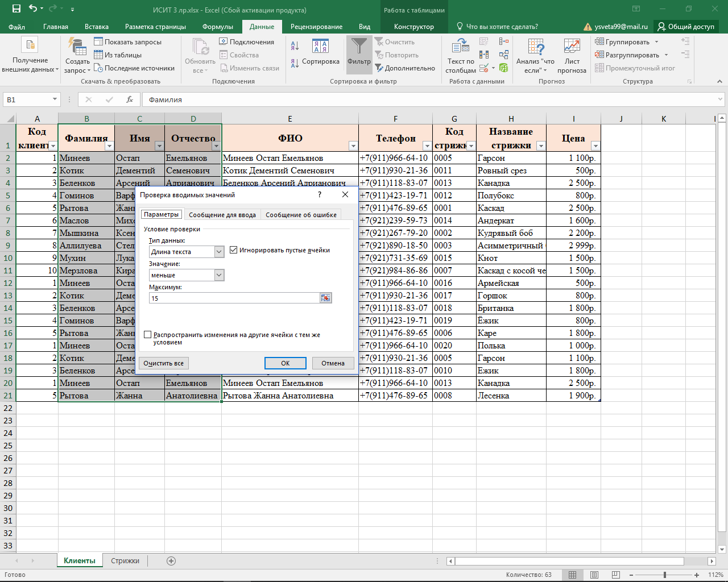Open filter dropdown on ФИО column header
Viewport: 728px width, 582px height.
coord(353,146)
